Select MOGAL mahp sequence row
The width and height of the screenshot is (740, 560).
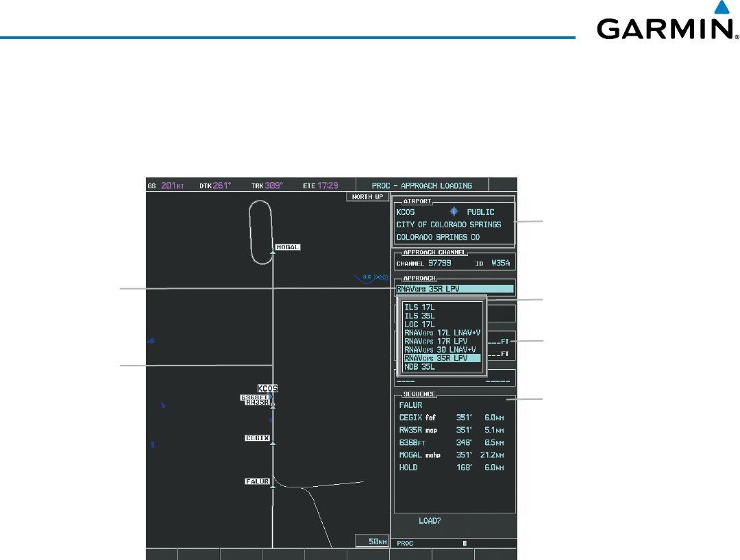click(452, 455)
